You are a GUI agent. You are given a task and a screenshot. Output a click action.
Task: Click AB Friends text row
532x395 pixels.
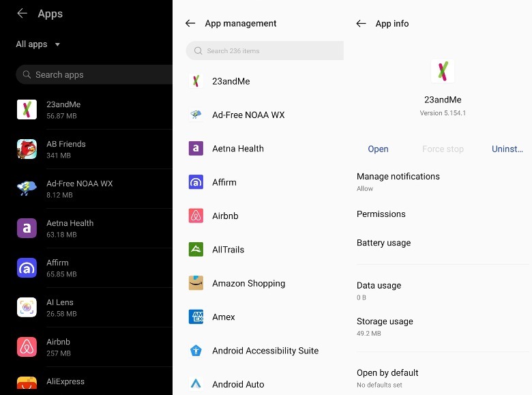click(x=66, y=149)
